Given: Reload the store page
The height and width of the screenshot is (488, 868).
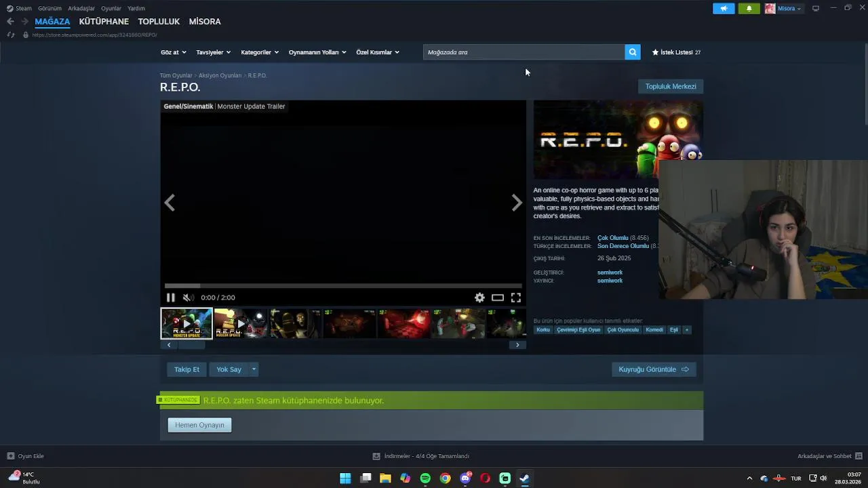Looking at the screenshot, I should coord(11,35).
